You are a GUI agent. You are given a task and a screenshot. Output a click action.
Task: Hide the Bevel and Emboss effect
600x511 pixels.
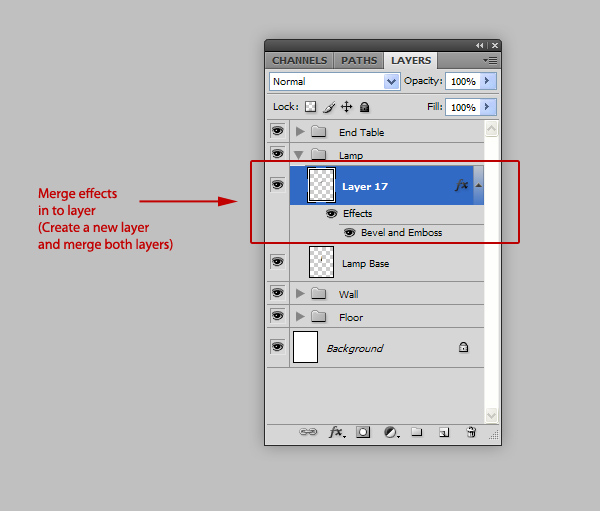pyautogui.click(x=350, y=232)
